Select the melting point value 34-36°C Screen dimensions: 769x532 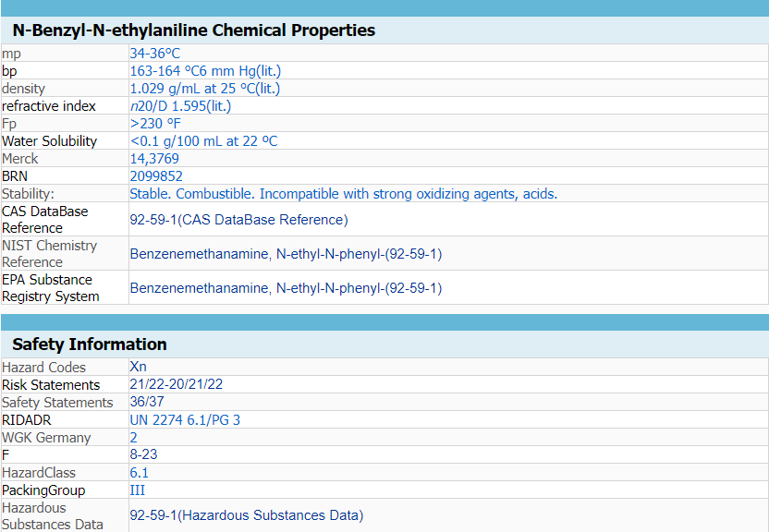155,54
